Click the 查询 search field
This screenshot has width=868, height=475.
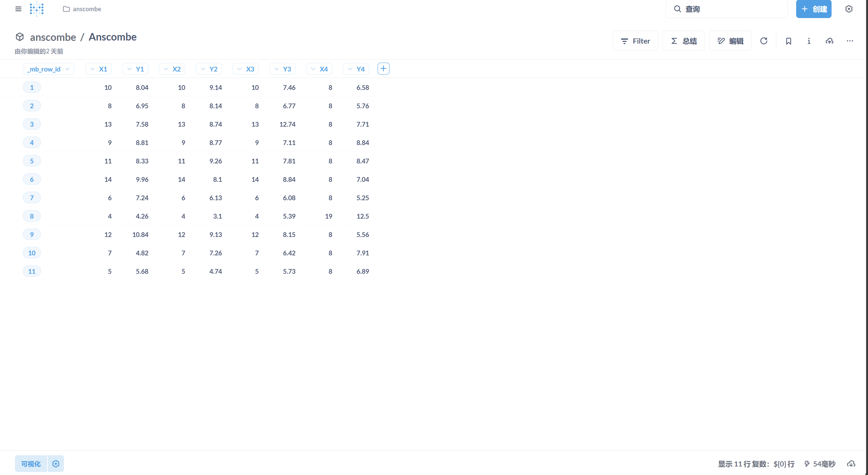tap(726, 9)
